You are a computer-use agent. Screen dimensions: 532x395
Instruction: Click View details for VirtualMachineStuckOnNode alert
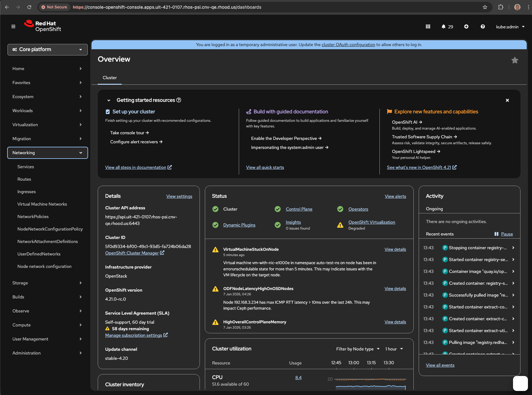coord(395,249)
